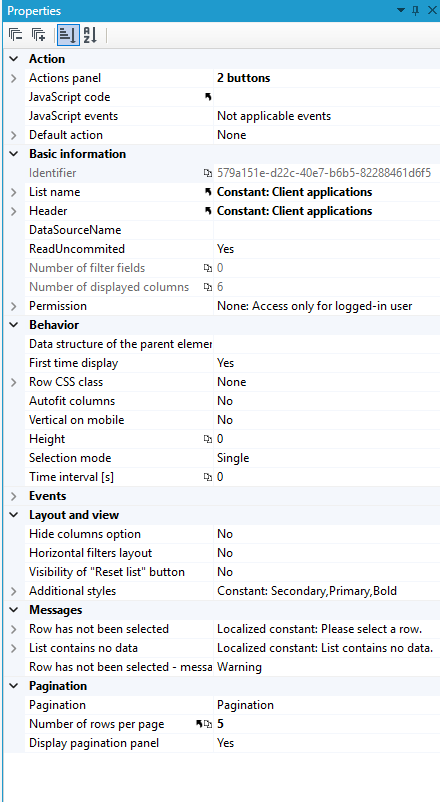This screenshot has width=440, height=802.
Task: Click icons beside Number of rows per page
Action: [204, 724]
